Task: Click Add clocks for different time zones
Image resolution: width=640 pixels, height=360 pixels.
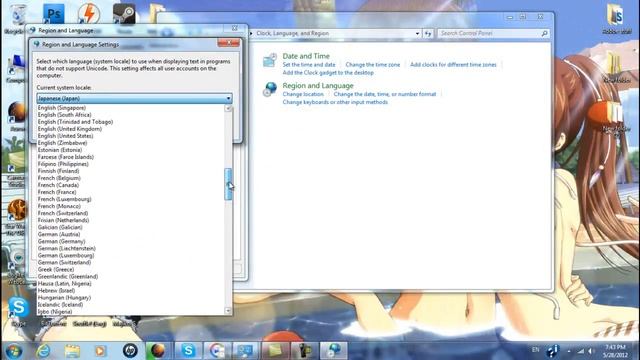Action: coord(453,65)
